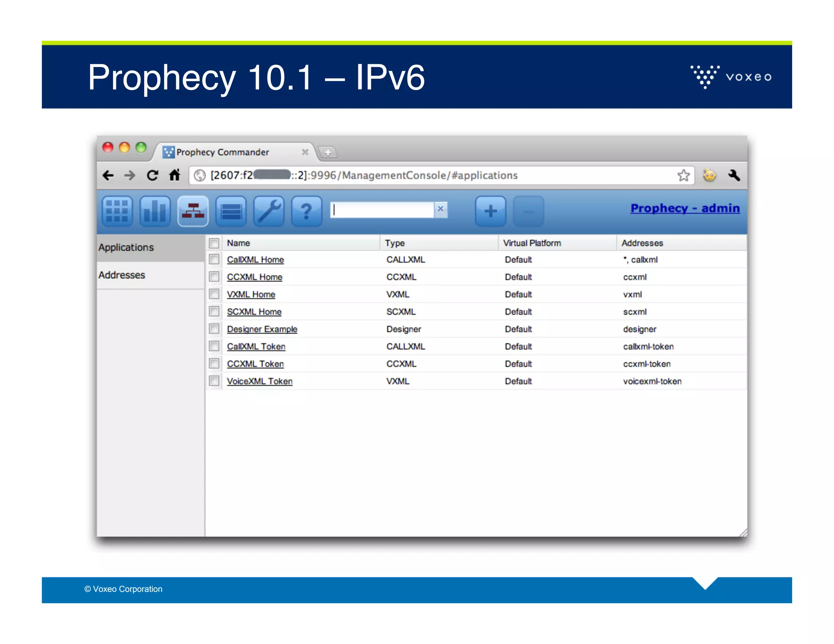Image resolution: width=834 pixels, height=644 pixels.
Task: Check the VXML Home row checkbox
Action: tap(214, 294)
